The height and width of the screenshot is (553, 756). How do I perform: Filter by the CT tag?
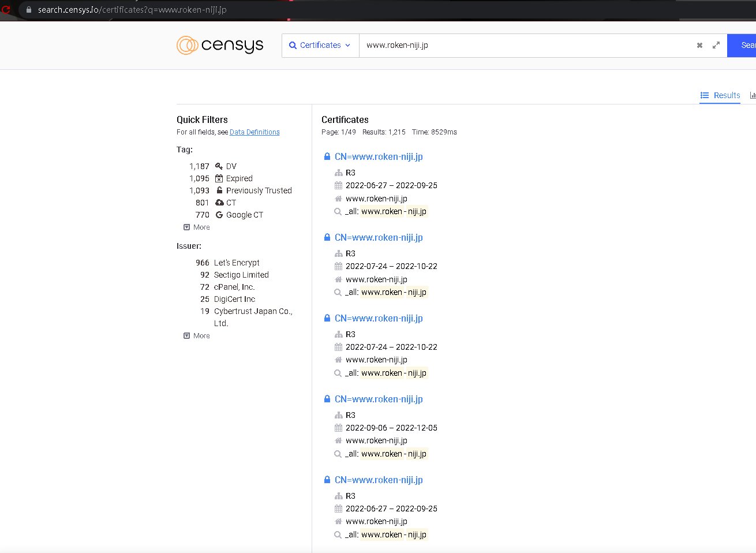(231, 203)
